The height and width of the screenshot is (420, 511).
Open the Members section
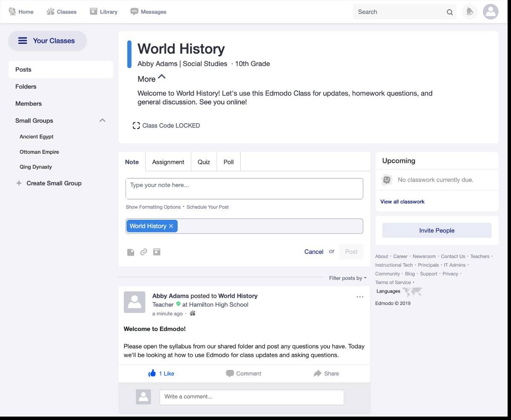coord(29,103)
